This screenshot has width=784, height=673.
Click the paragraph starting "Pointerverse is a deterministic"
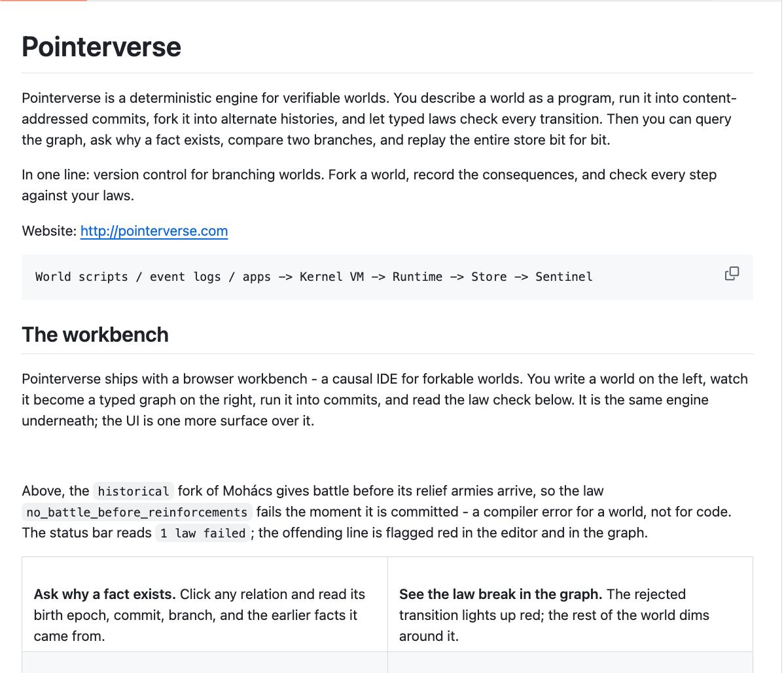coord(379,119)
